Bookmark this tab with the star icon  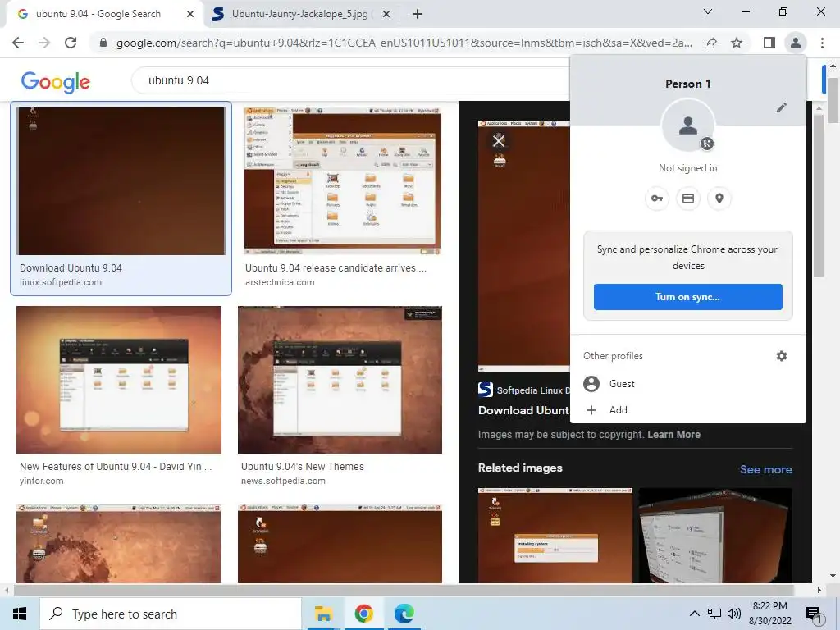click(x=737, y=43)
